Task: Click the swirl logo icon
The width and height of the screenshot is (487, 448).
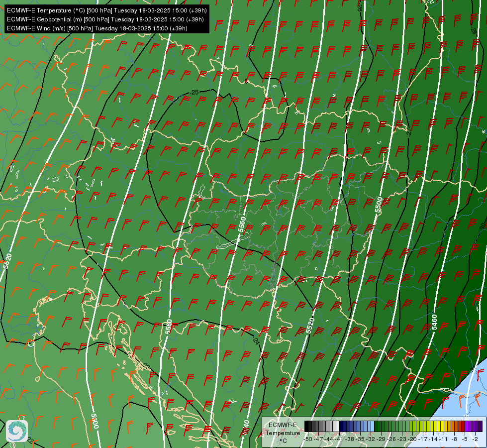Action: point(17,431)
